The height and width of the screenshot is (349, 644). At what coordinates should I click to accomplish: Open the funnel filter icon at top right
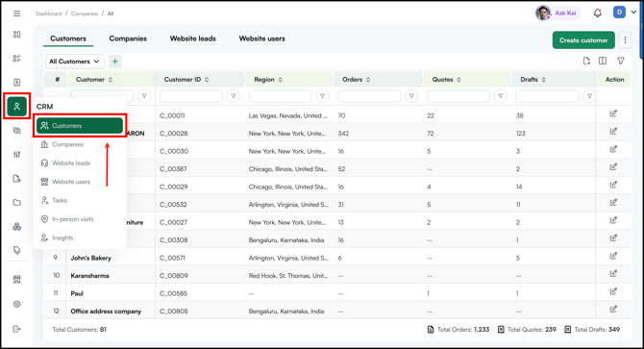621,61
